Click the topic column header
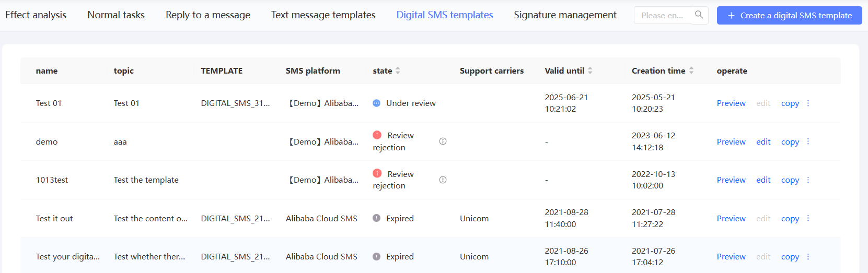This screenshot has width=868, height=273. tap(124, 70)
